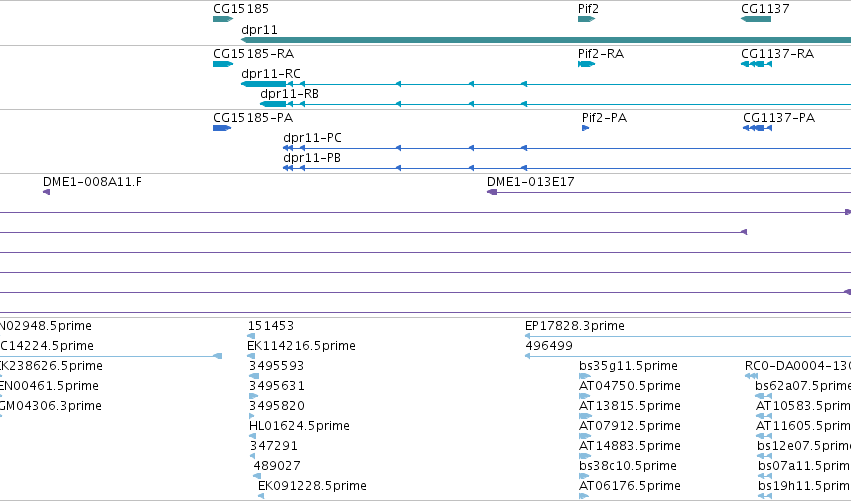Click the AT06176.5prime EST label
This screenshot has width=851, height=501.
tap(630, 486)
